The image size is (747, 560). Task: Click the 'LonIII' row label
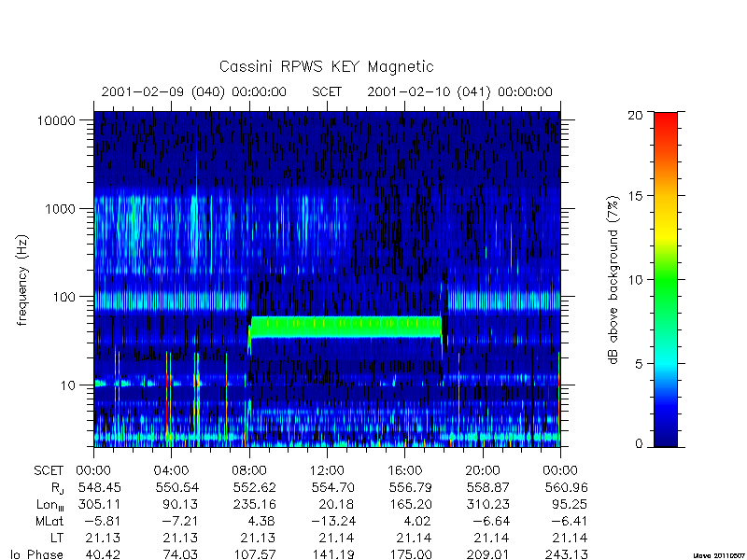pyautogui.click(x=49, y=505)
